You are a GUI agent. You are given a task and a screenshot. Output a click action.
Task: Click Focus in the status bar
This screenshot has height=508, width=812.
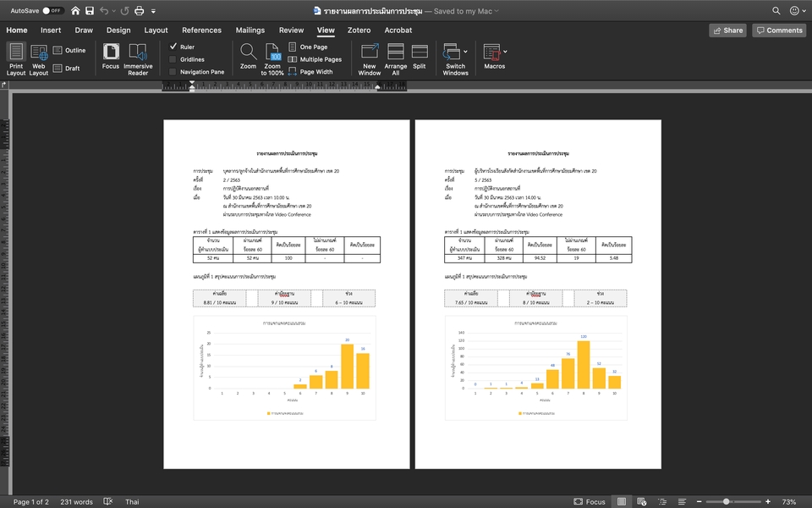590,502
